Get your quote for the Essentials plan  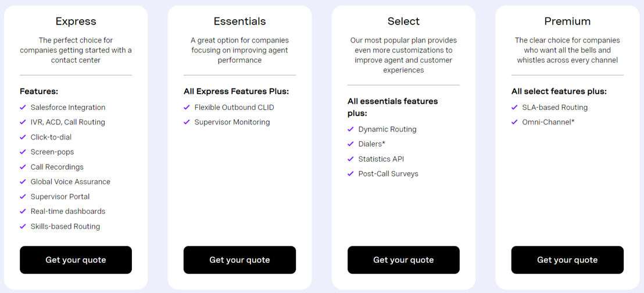pyautogui.click(x=240, y=260)
